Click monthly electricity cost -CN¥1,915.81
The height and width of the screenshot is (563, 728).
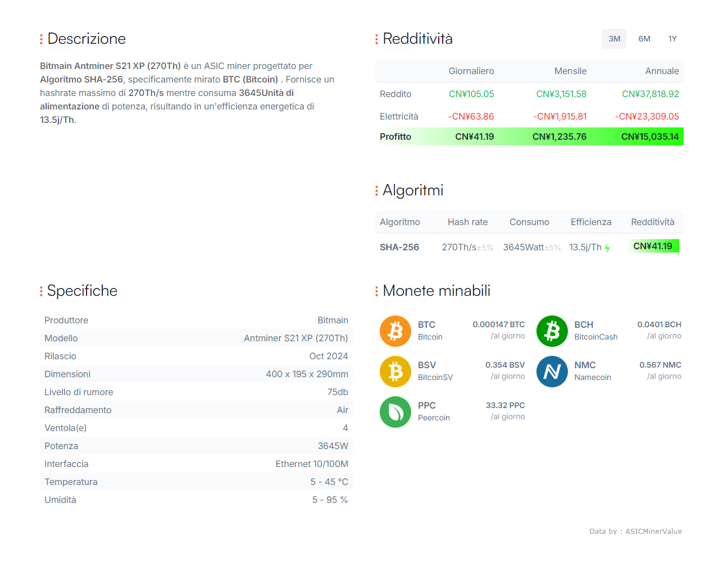[560, 116]
